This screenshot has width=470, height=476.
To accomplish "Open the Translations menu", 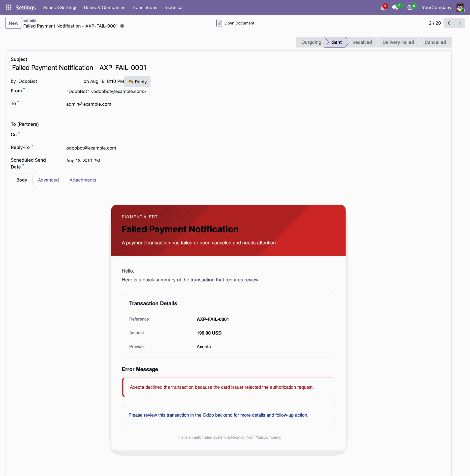I will pos(144,7).
